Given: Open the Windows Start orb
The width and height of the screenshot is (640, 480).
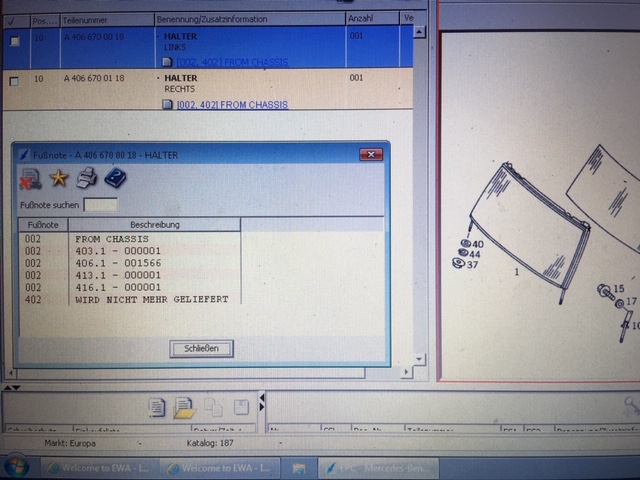Looking at the screenshot, I should (x=15, y=468).
